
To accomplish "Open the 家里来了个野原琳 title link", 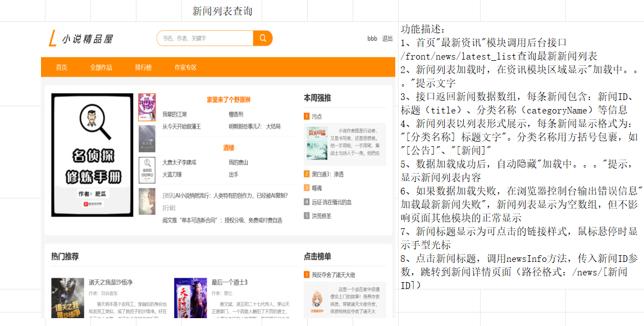I will click(x=229, y=100).
